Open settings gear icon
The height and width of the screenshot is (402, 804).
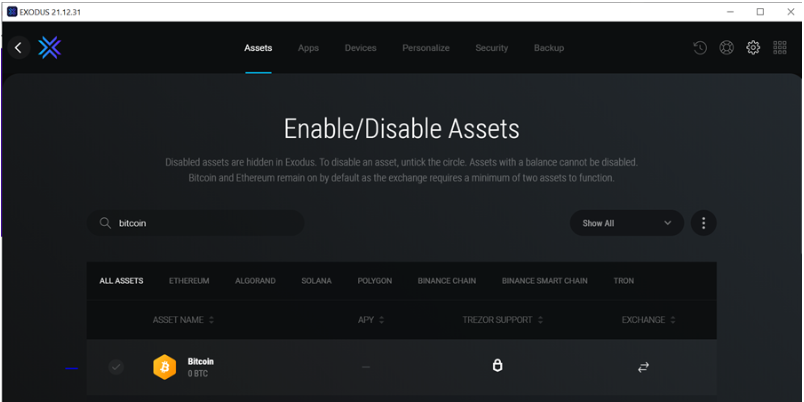click(753, 48)
